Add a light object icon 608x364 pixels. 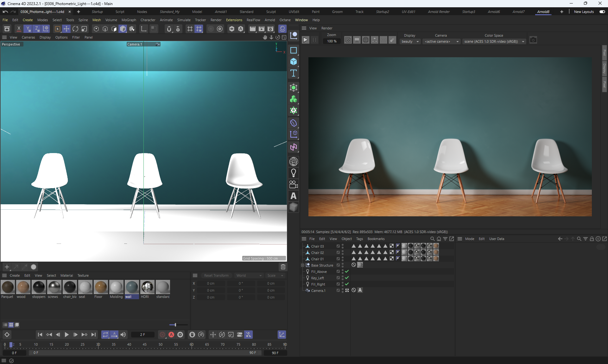click(x=294, y=173)
